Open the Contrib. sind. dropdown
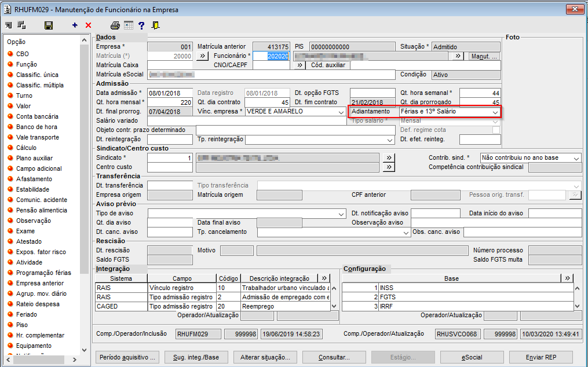 point(576,158)
